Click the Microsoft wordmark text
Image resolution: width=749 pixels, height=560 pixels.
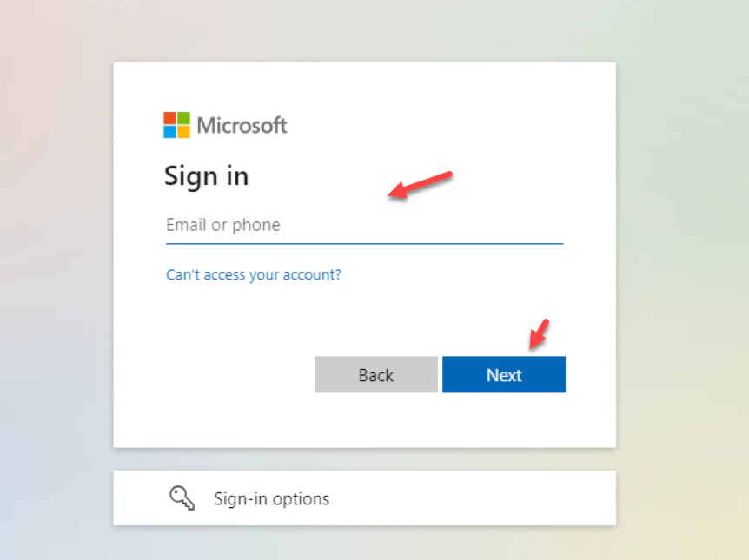coord(242,126)
